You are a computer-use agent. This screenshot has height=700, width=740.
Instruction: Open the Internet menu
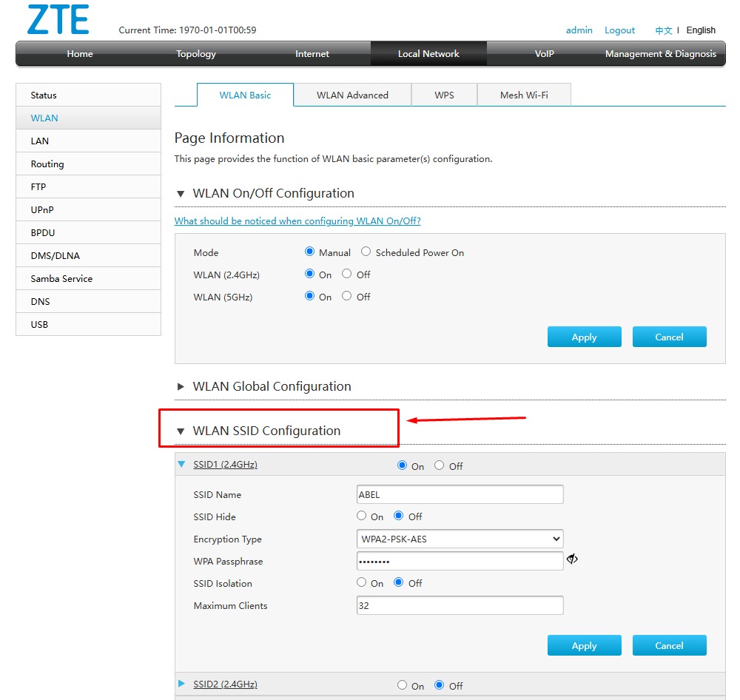pyautogui.click(x=312, y=54)
